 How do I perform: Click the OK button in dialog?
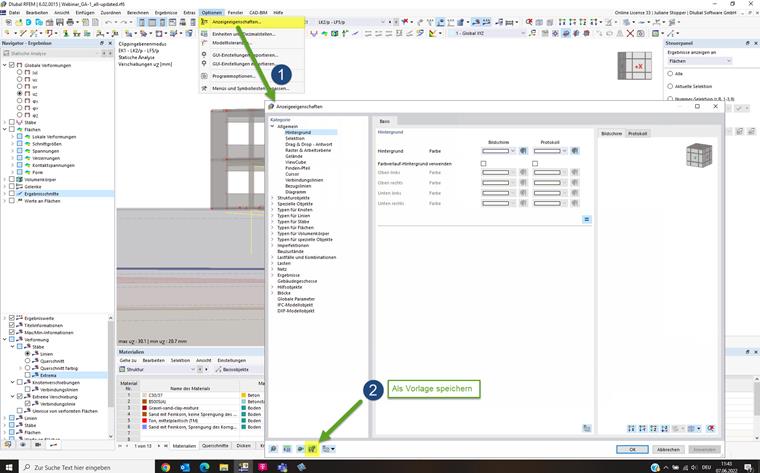[632, 449]
